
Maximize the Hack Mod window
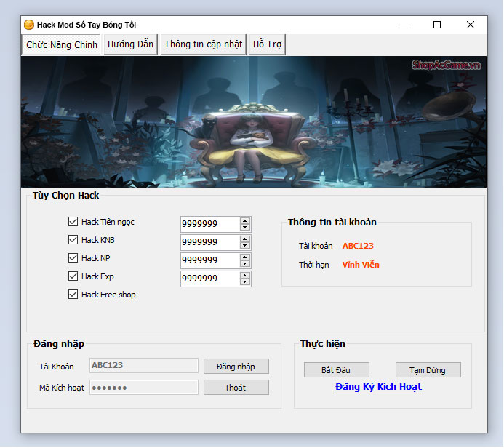pos(437,25)
